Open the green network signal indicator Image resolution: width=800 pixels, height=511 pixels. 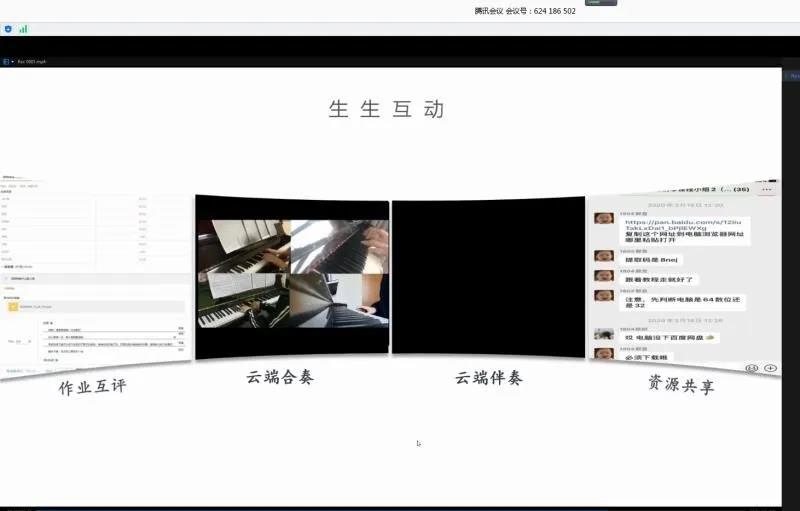coord(23,29)
